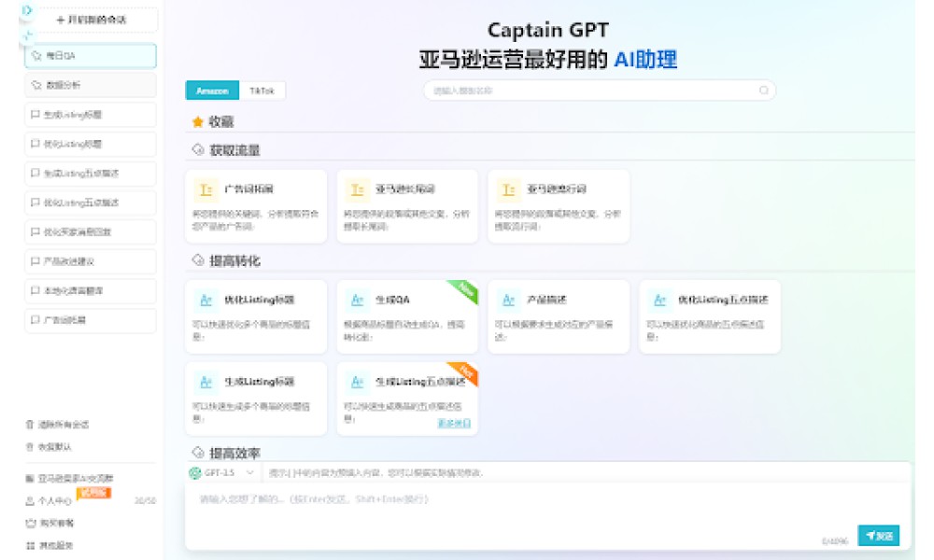Open 其他服务 other services grid icon
The image size is (934, 560).
31,546
